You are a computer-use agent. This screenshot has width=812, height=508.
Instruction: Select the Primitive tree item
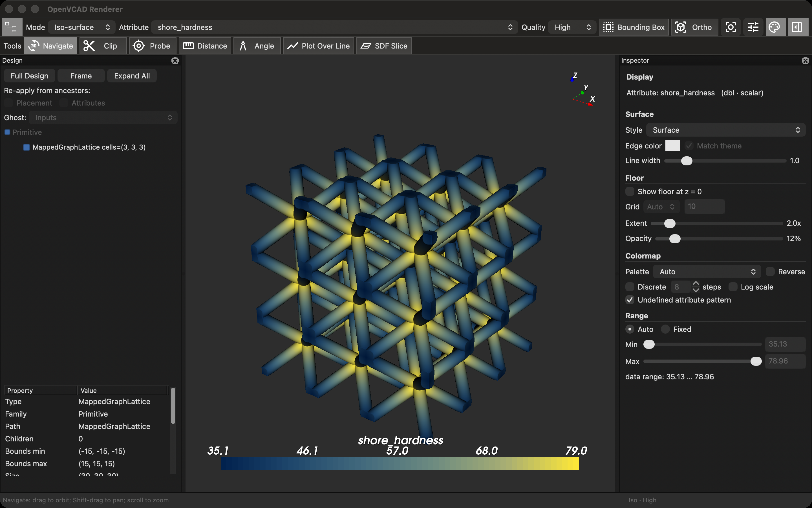27,132
